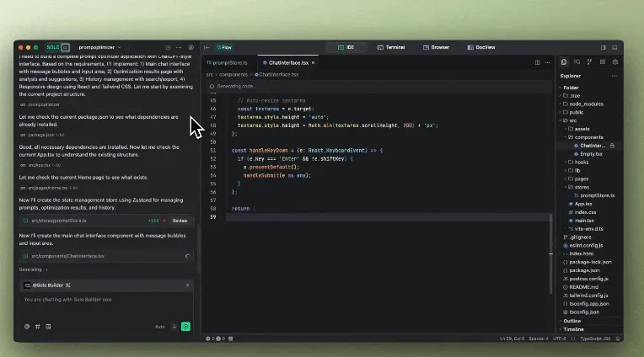Viewport: 644px width, 357px height.
Task: Open main.tsx in Explorer
Action: tap(583, 221)
